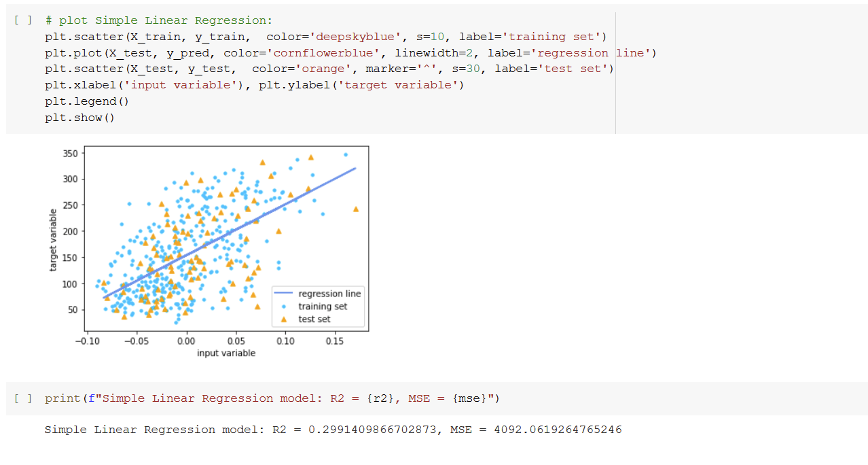This screenshot has height=465, width=868.
Task: Run the print R2 and MSE cell
Action: (x=22, y=398)
